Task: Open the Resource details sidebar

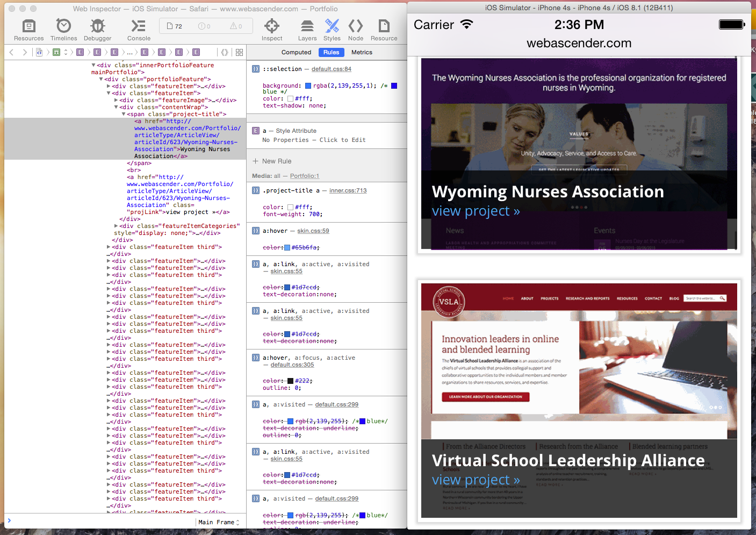Action: 384,30
